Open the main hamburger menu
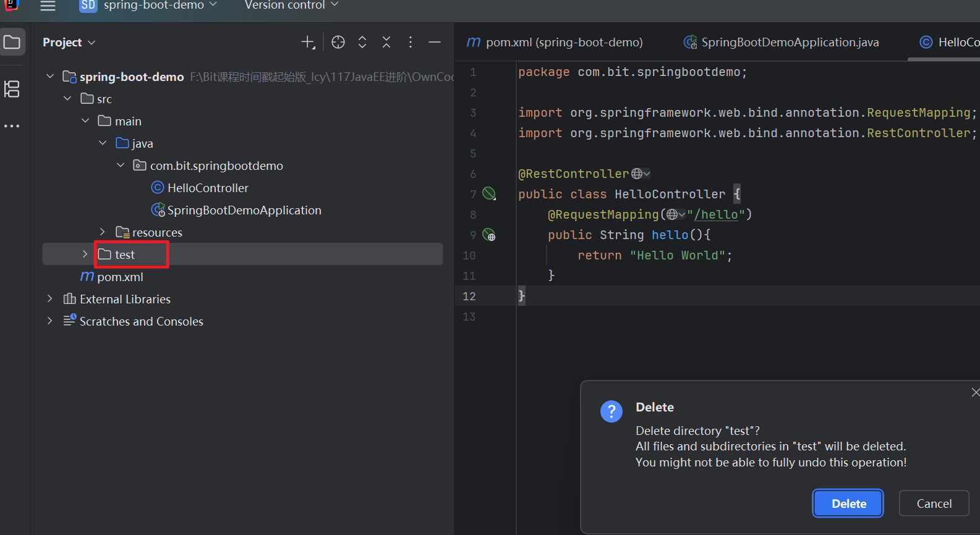This screenshot has width=980, height=535. (x=48, y=6)
